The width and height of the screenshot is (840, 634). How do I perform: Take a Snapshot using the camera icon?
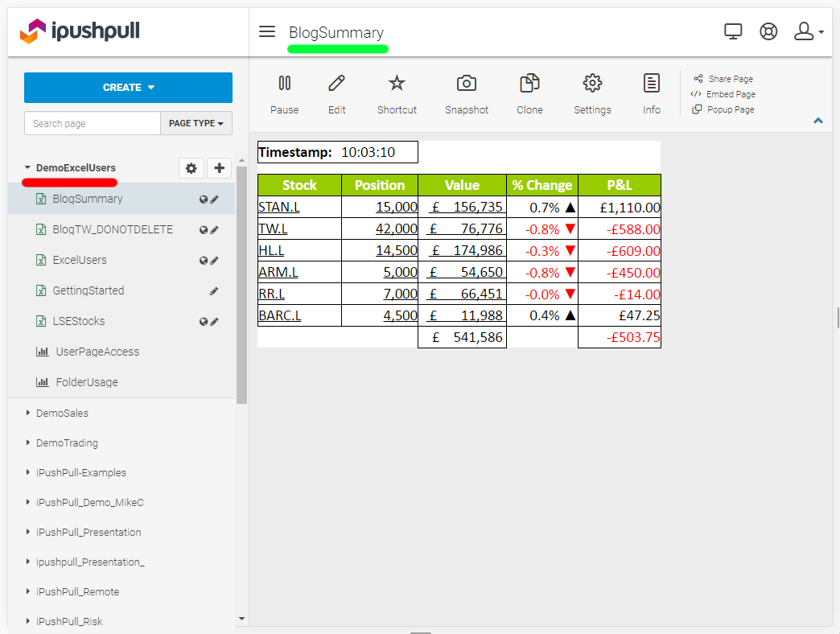[467, 84]
